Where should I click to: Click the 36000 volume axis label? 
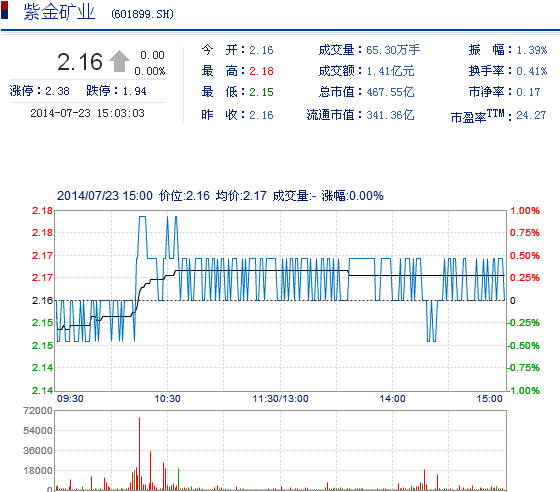[38, 451]
